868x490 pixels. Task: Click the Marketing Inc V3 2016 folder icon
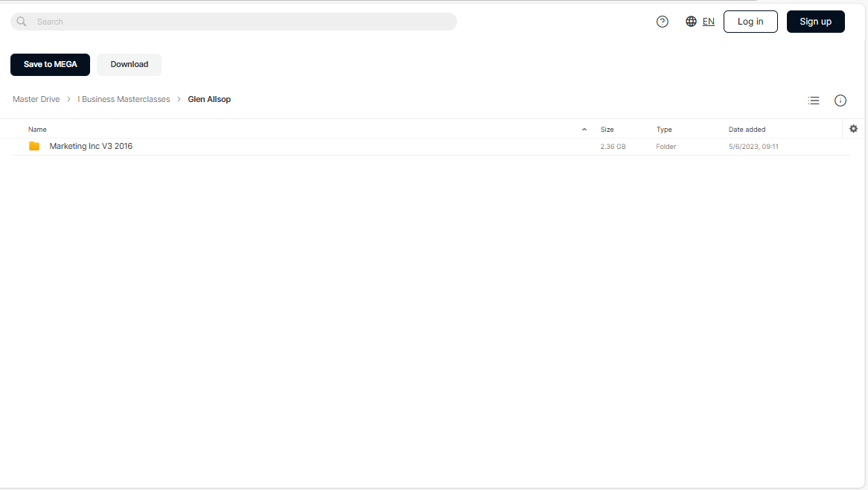coord(34,146)
